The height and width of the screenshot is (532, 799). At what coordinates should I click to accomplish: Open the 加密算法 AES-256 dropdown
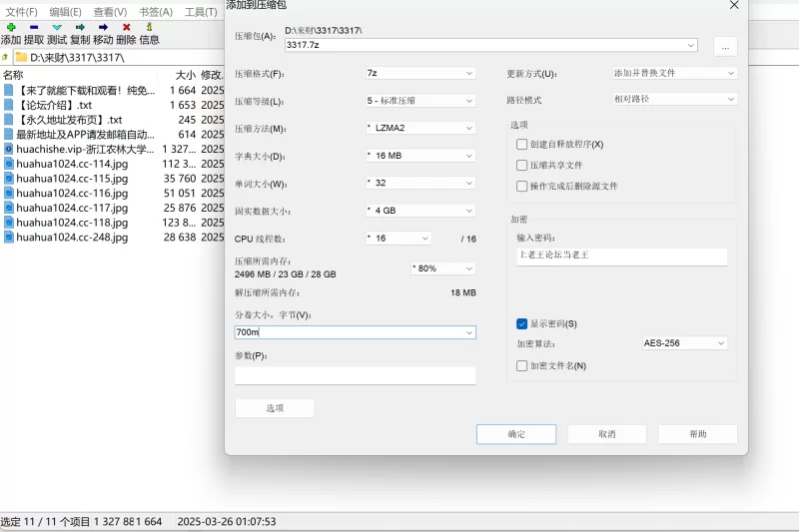(684, 343)
